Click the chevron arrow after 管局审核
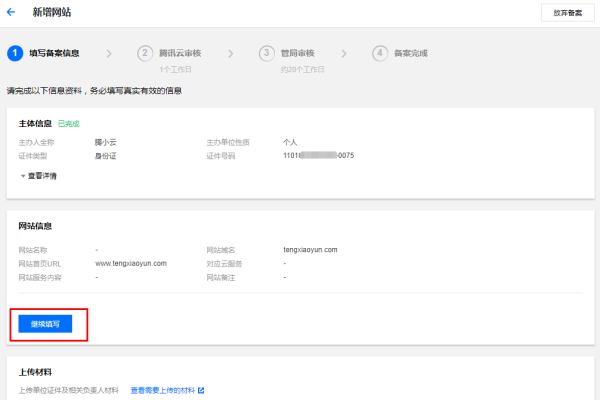This screenshot has width=600, height=400. (344, 53)
